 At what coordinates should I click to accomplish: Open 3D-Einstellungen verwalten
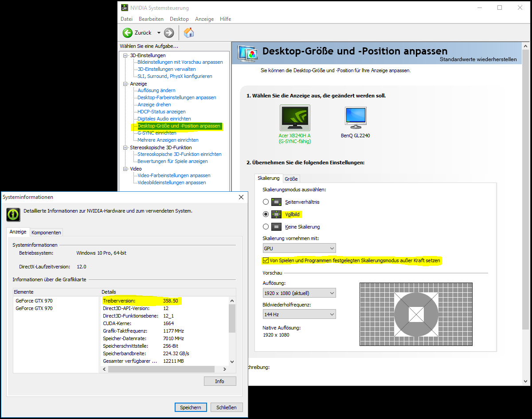[167, 69]
